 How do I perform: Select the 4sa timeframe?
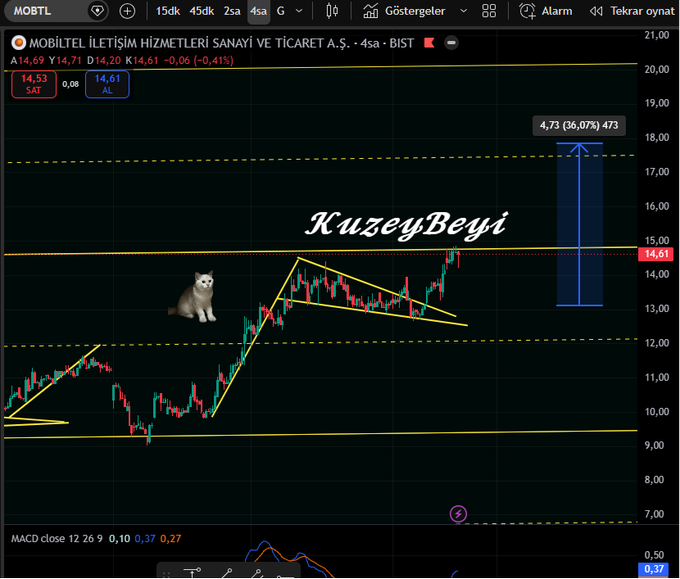click(x=258, y=11)
